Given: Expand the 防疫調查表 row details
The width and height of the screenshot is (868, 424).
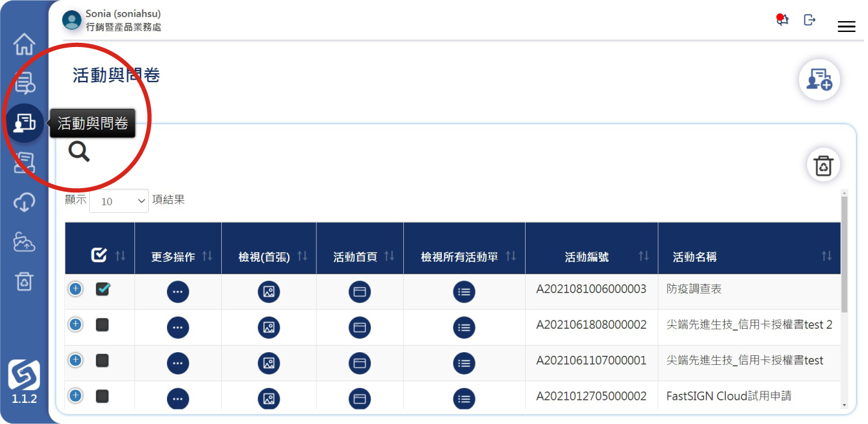Looking at the screenshot, I should (x=75, y=289).
